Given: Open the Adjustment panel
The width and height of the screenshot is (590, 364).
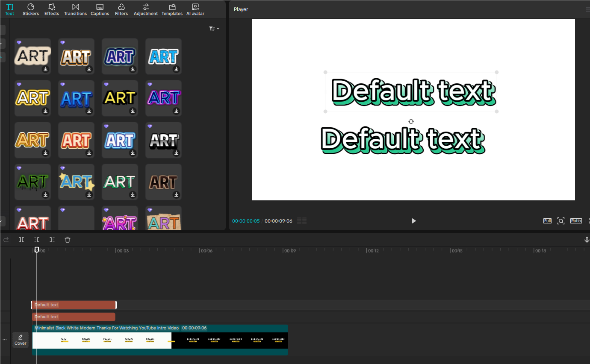Looking at the screenshot, I should [x=146, y=9].
